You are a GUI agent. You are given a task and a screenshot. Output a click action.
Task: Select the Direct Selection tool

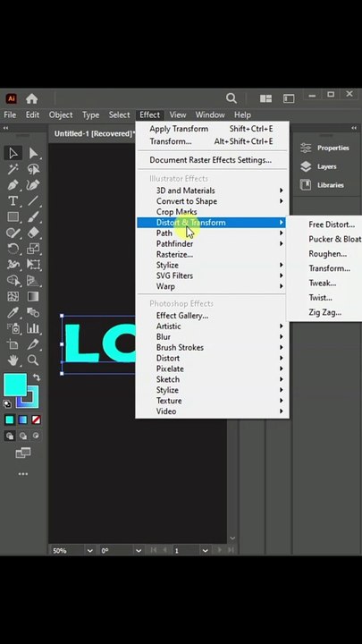tap(33, 153)
